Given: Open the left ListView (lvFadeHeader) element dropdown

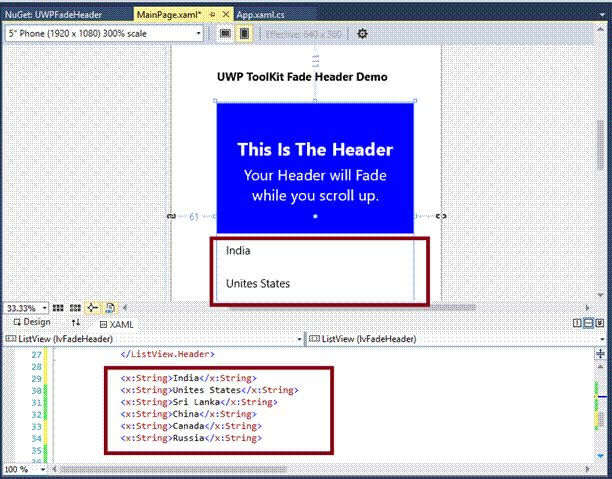Looking at the screenshot, I should click(299, 339).
